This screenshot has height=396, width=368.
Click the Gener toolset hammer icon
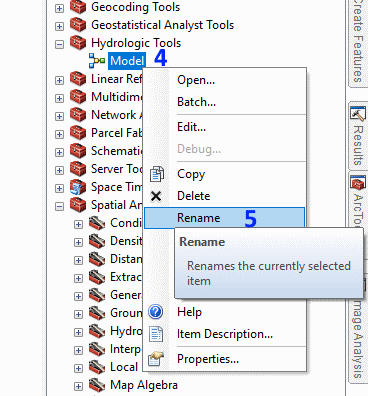[x=97, y=295]
